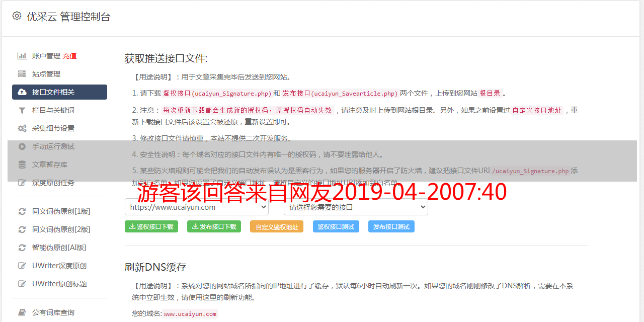
Task: Click the www.ucaiyun.com domain code text
Action: [x=190, y=314]
